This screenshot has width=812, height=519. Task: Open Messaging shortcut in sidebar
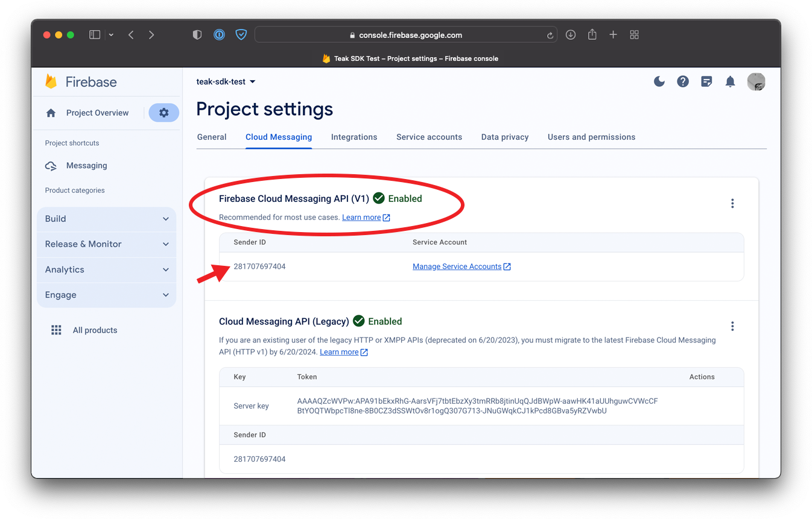click(x=86, y=166)
